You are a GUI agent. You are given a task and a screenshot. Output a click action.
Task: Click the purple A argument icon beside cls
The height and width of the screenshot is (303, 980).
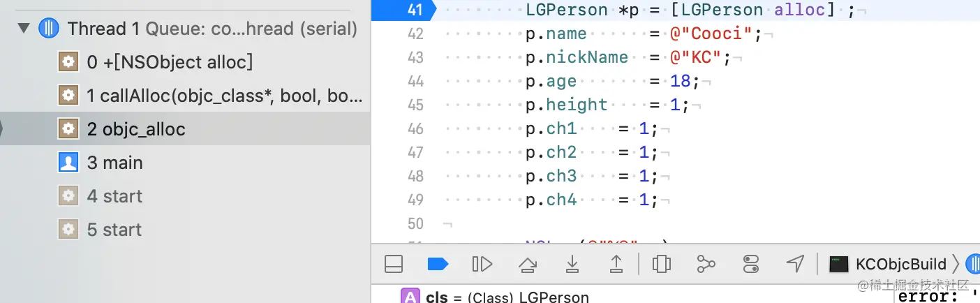(x=409, y=296)
